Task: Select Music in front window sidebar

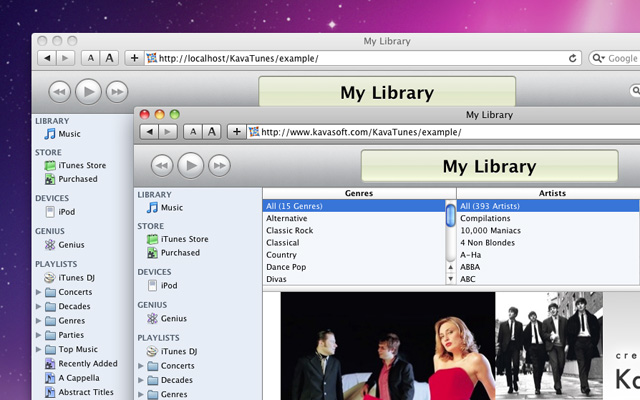Action: click(165, 207)
